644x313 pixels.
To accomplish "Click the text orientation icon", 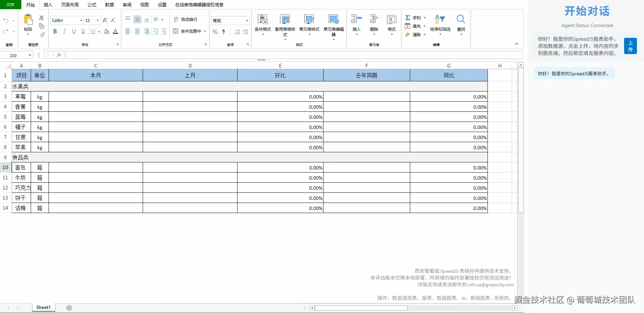I will 156,20.
